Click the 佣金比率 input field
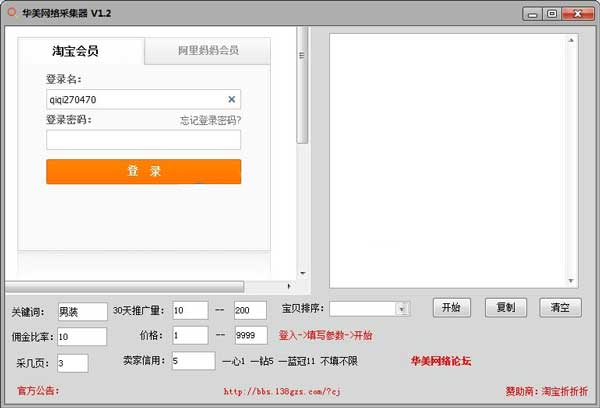This screenshot has height=408, width=600. click(x=82, y=337)
